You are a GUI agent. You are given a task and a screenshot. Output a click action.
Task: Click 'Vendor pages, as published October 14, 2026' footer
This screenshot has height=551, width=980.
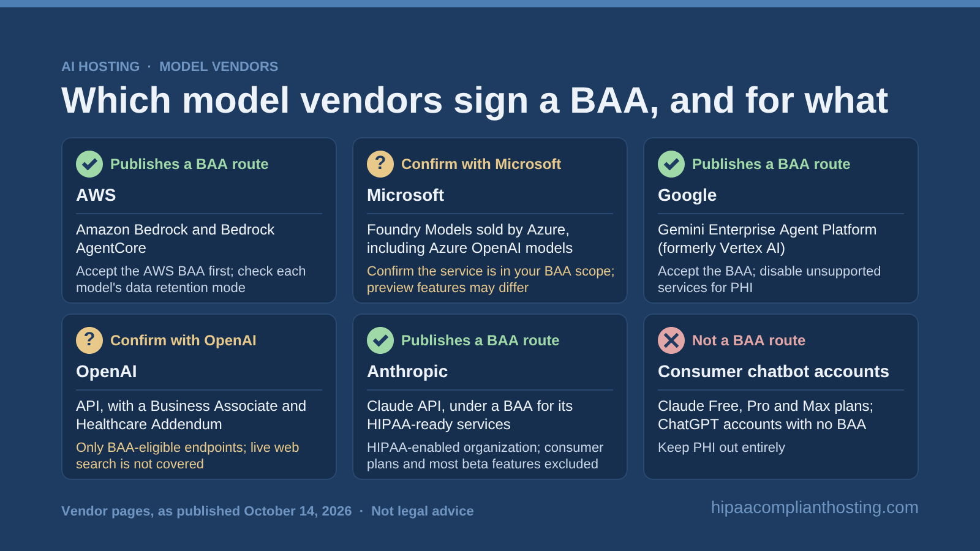206,511
